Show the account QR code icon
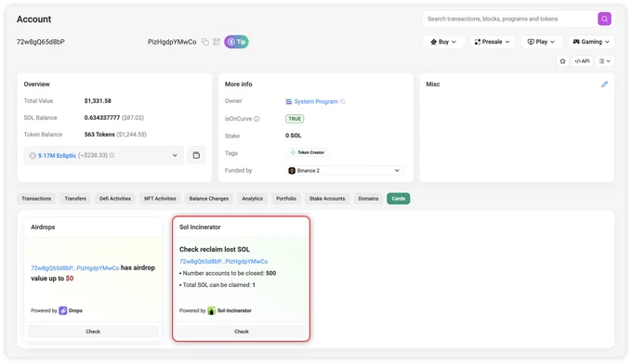This screenshot has height=364, width=632. click(x=217, y=42)
